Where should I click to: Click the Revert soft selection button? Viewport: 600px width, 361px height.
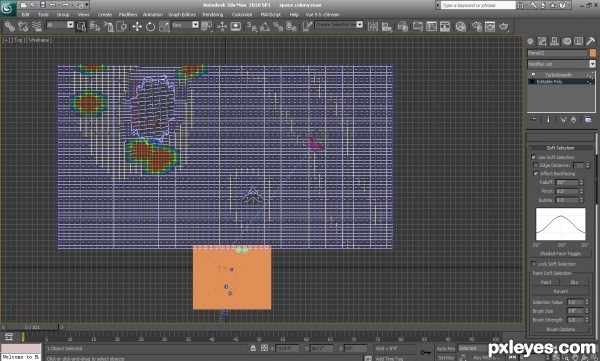click(x=561, y=291)
